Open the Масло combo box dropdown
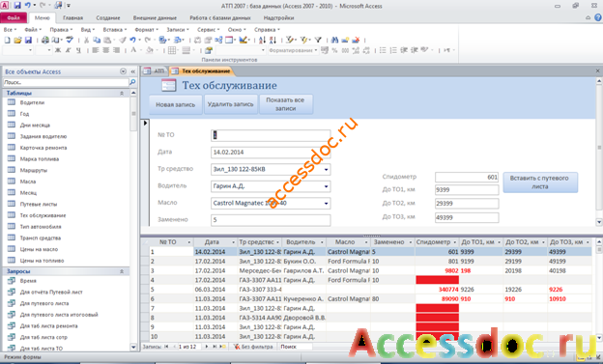Screen dimensions: 603x364 point(326,204)
